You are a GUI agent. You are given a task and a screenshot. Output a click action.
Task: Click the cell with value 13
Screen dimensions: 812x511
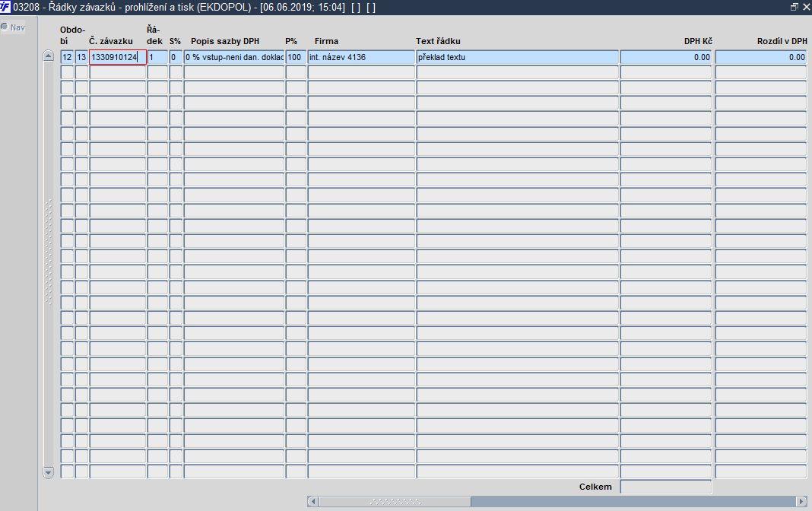[81, 57]
